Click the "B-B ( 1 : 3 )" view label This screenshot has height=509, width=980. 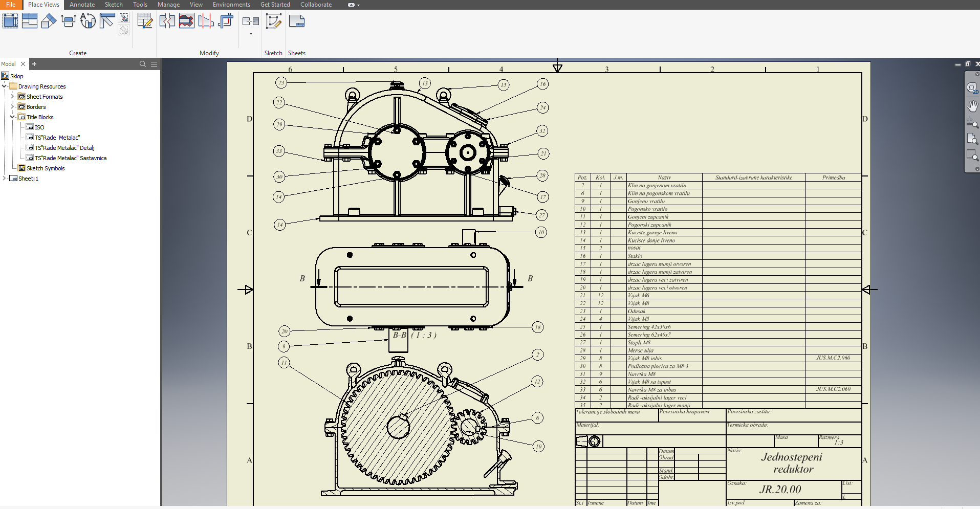point(415,335)
